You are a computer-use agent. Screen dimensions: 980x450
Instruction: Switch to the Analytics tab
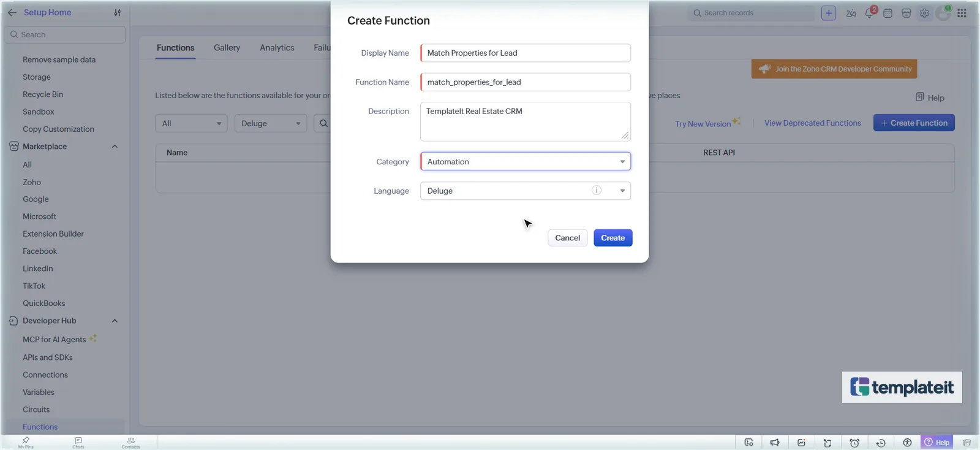pyautogui.click(x=277, y=48)
